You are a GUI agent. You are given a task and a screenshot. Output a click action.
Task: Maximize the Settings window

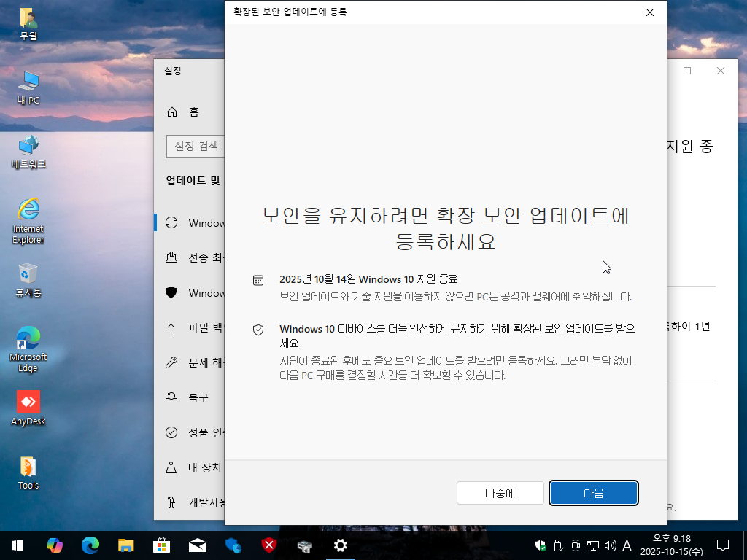[x=687, y=71]
